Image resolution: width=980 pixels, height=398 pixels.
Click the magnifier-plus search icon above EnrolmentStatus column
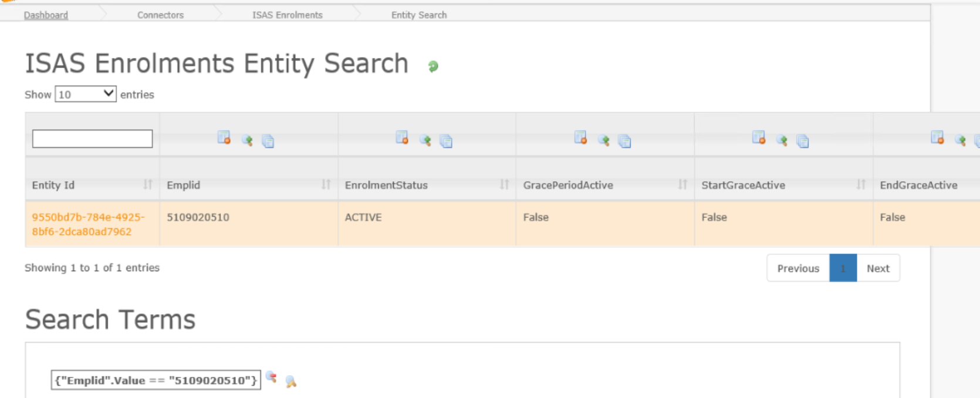(425, 140)
